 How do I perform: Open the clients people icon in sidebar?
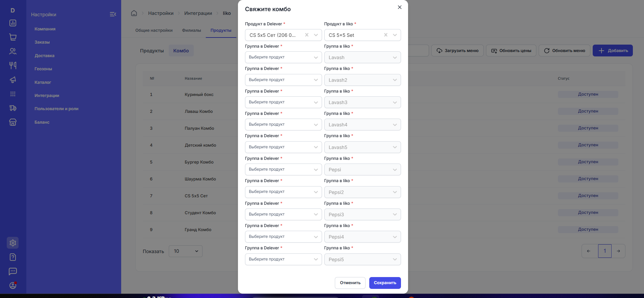[13, 51]
